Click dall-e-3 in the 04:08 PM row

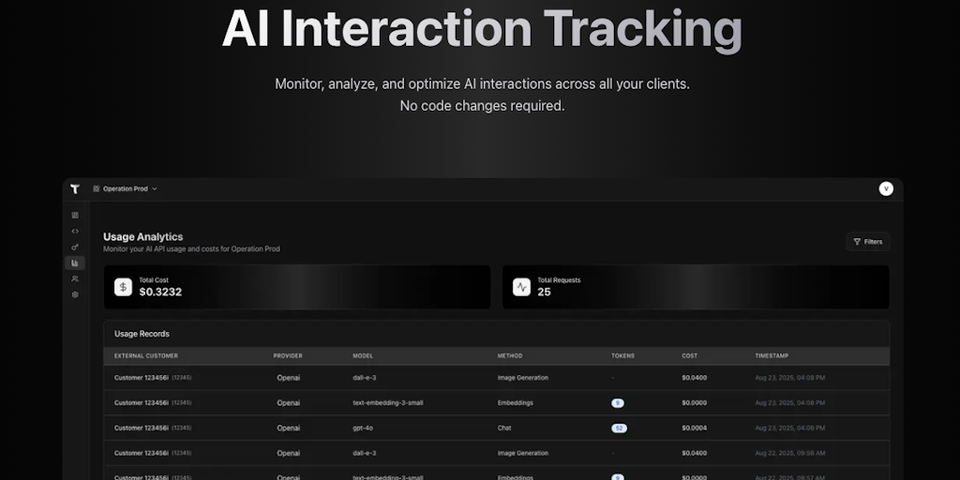tap(364, 378)
